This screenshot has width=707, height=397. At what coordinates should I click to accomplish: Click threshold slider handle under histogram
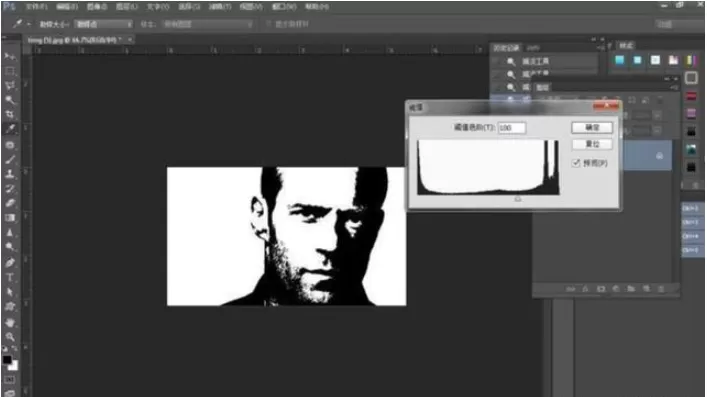click(x=518, y=198)
